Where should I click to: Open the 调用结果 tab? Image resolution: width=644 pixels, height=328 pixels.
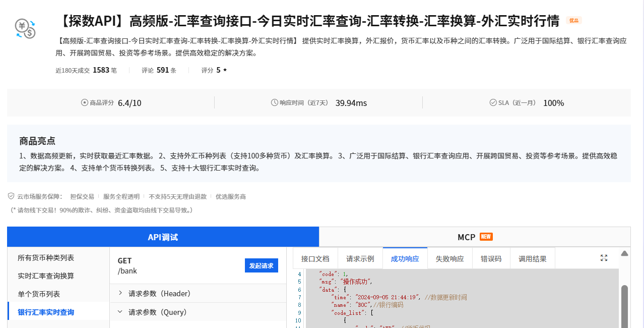[533, 258]
